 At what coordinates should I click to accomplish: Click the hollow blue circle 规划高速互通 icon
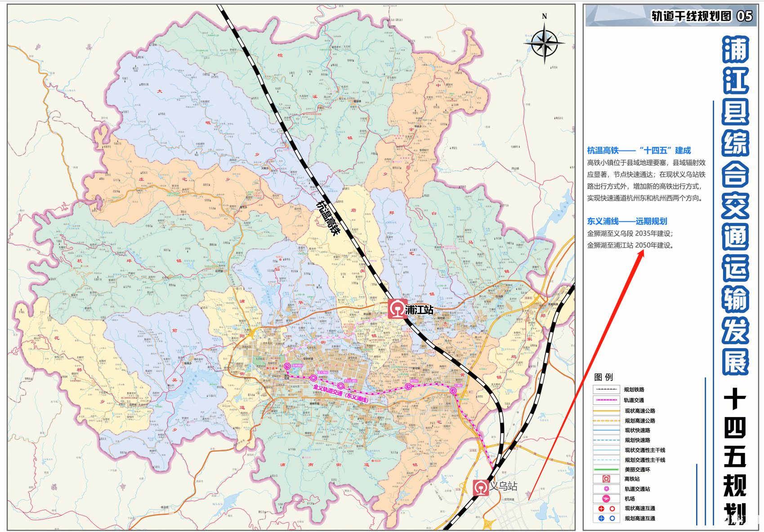(x=612, y=519)
